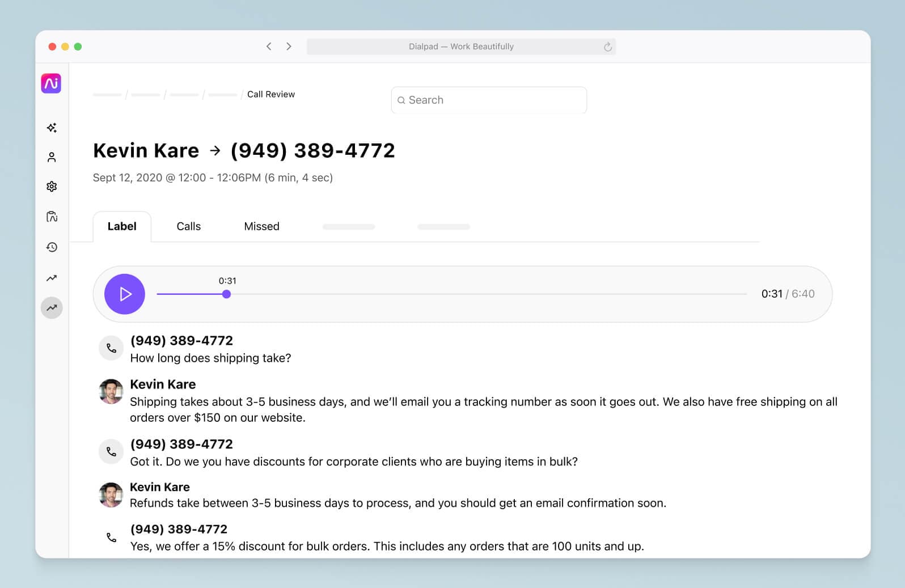Viewport: 905px width, 588px height.
Task: Switch to the Calls tab
Action: [188, 226]
